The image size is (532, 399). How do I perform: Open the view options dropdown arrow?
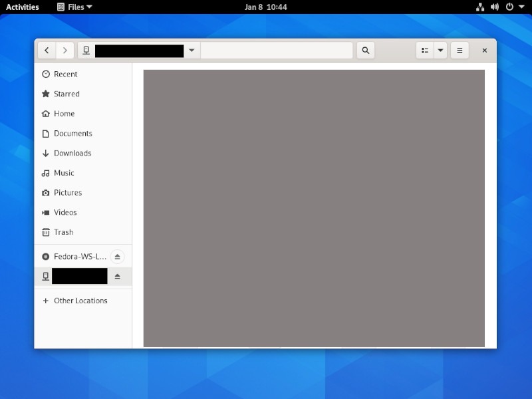[439, 50]
